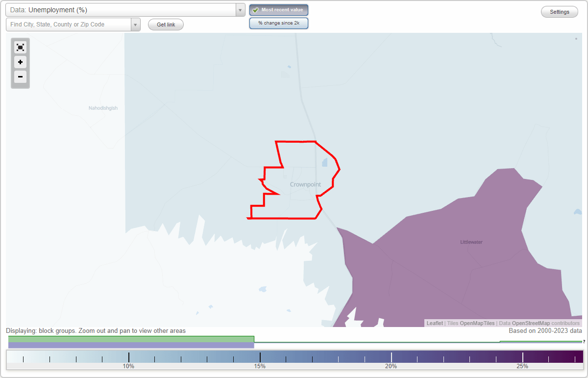588x378 pixels.
Task: Click the 15% mark on color legend
Action: pos(260,366)
